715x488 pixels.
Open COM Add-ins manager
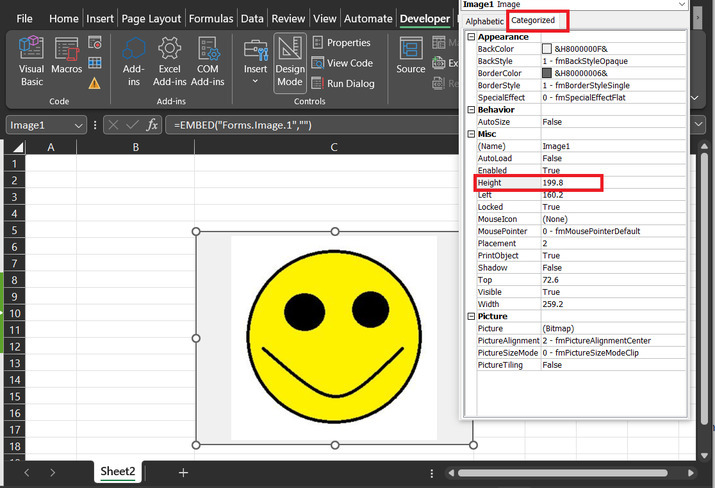207,58
